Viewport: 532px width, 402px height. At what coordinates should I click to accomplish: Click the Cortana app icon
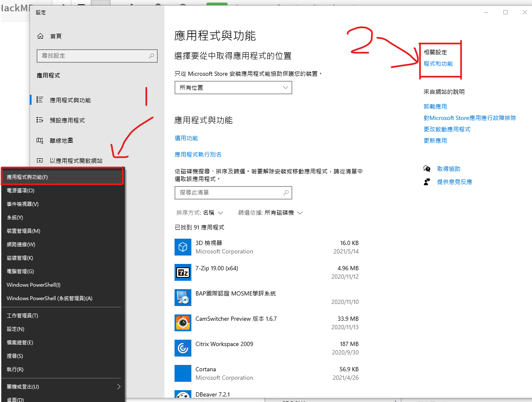[x=183, y=373]
